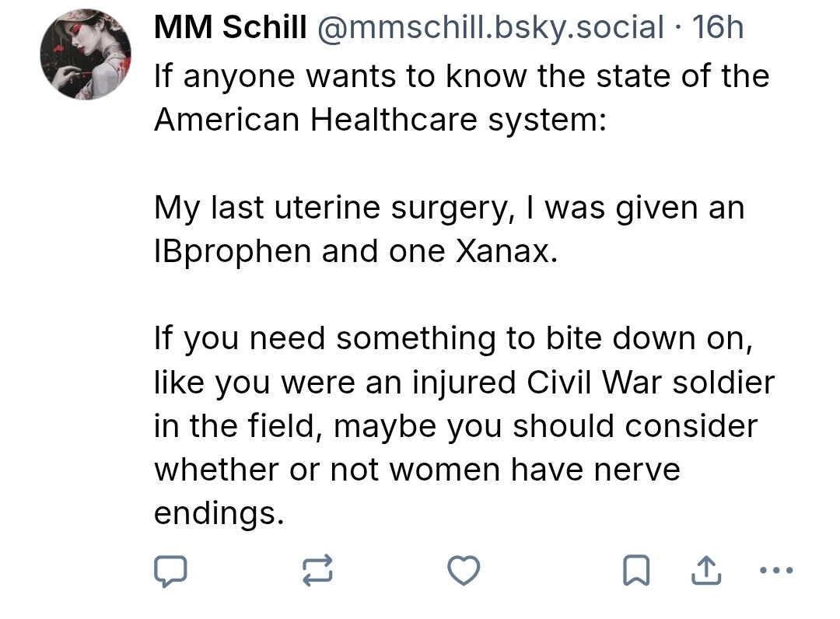Click the 16h post timestamp

click(x=718, y=29)
